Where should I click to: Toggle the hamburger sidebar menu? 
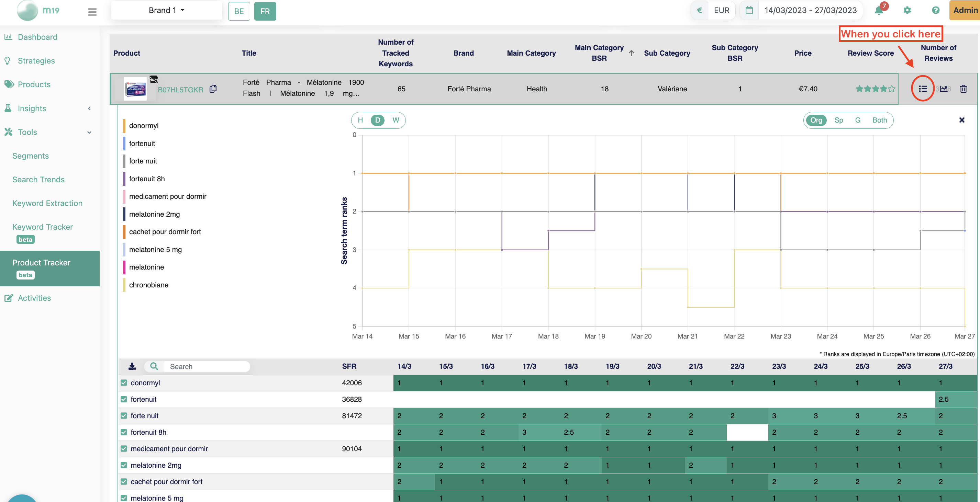[x=92, y=12]
